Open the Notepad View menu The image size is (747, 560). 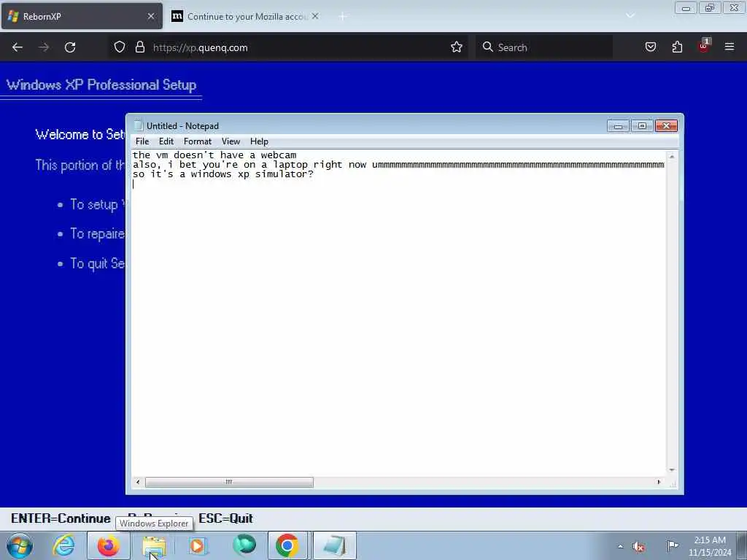point(231,141)
